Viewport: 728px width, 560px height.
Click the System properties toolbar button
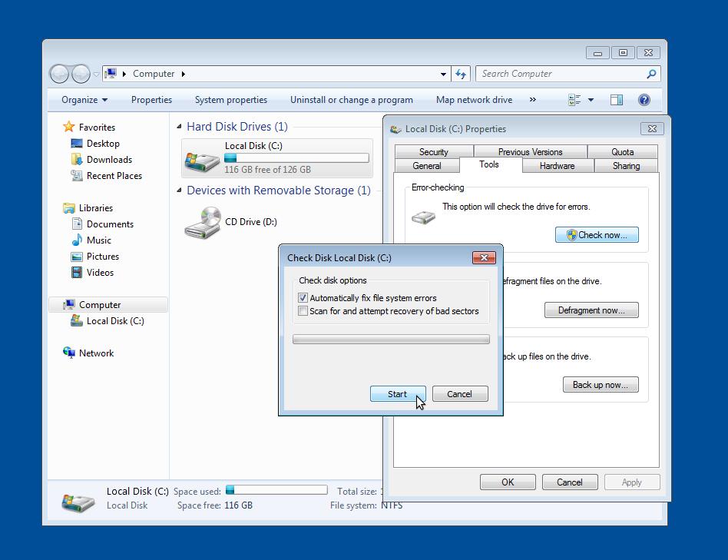(x=230, y=100)
